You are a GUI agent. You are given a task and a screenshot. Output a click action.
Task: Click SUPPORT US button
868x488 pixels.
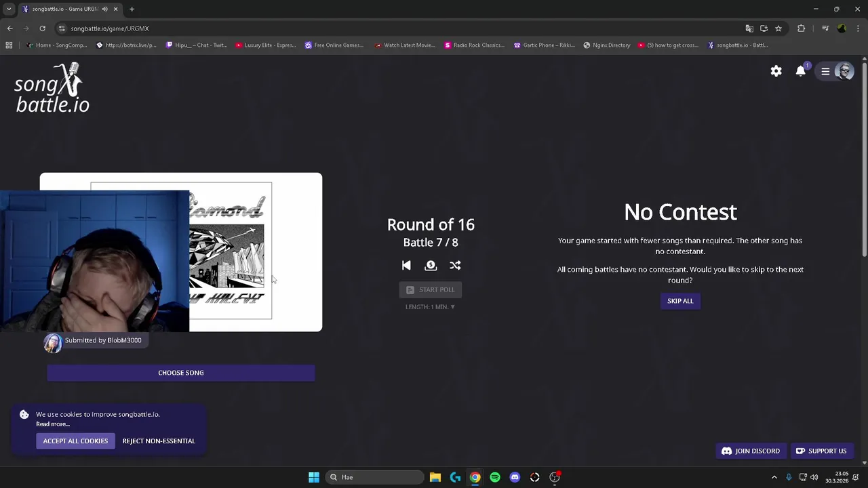tap(821, 451)
